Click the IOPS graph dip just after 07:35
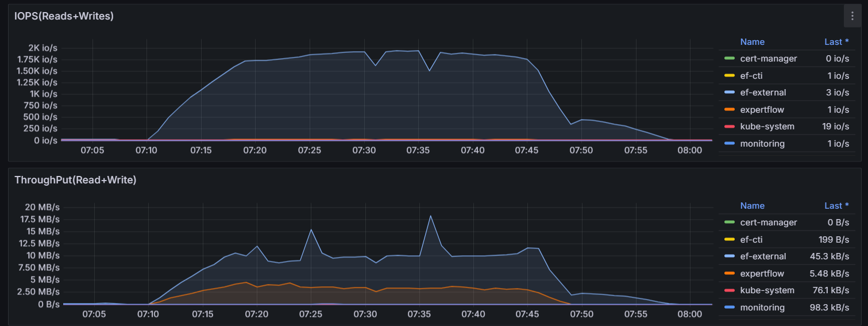 click(429, 71)
